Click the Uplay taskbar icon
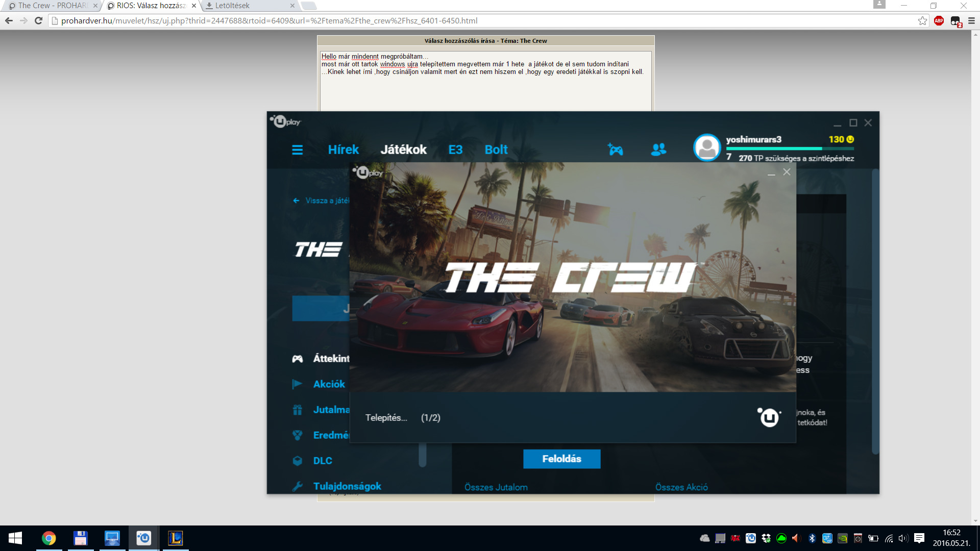Screen dimensions: 980x551 [143, 538]
